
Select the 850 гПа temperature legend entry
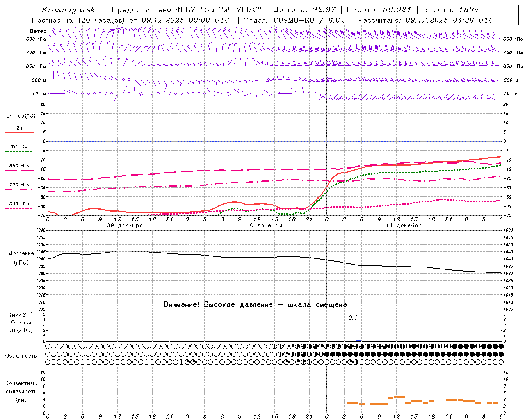pyautogui.click(x=19, y=166)
